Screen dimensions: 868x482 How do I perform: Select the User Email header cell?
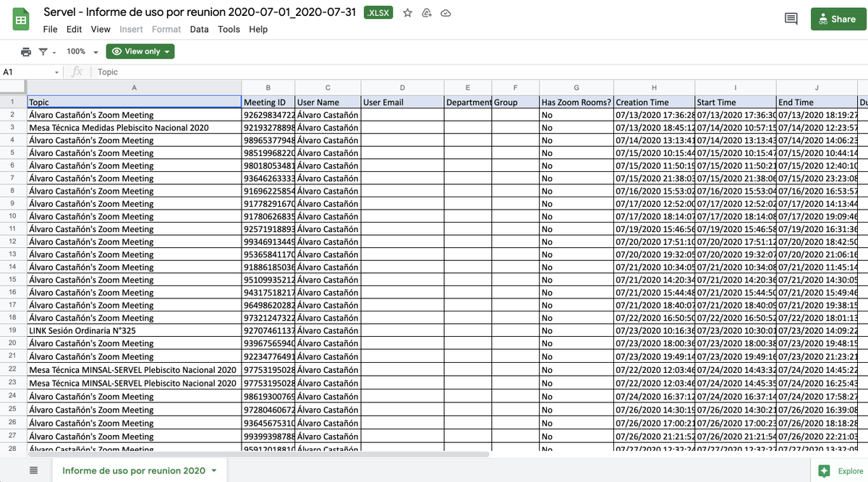402,102
